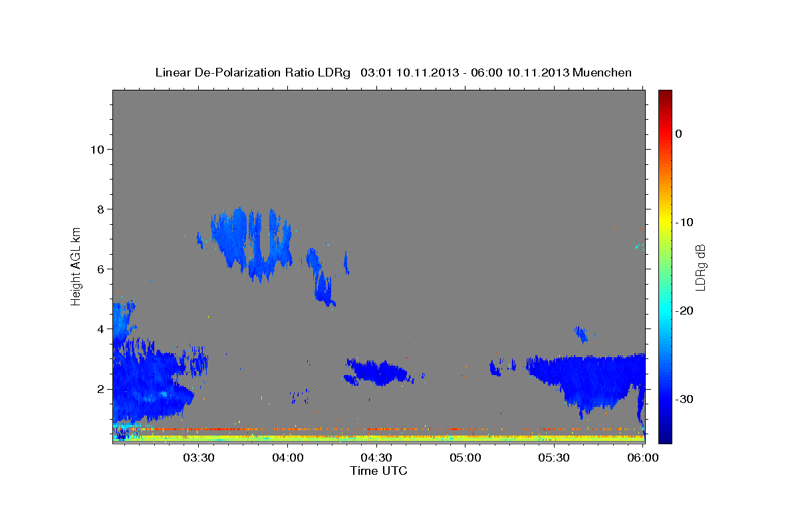Click the '05:30' time axis label

(554, 458)
